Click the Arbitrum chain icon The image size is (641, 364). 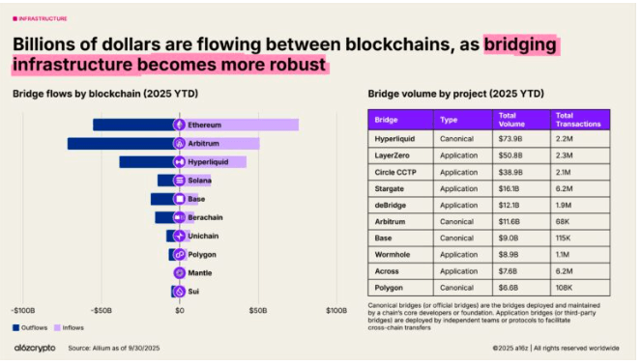pyautogui.click(x=179, y=143)
